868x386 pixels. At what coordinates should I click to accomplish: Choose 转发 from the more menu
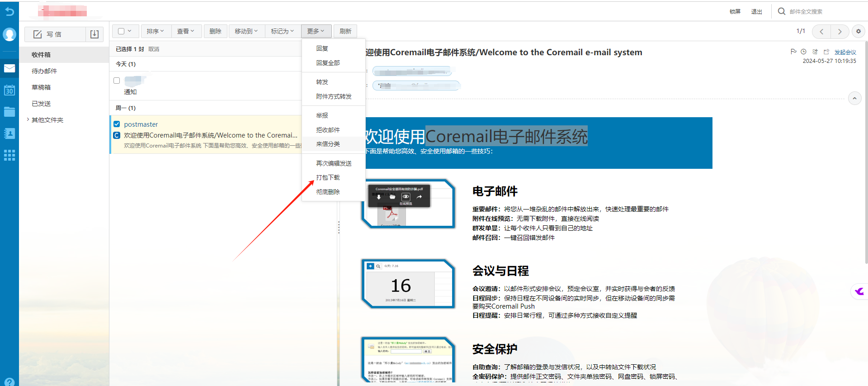tap(334, 82)
